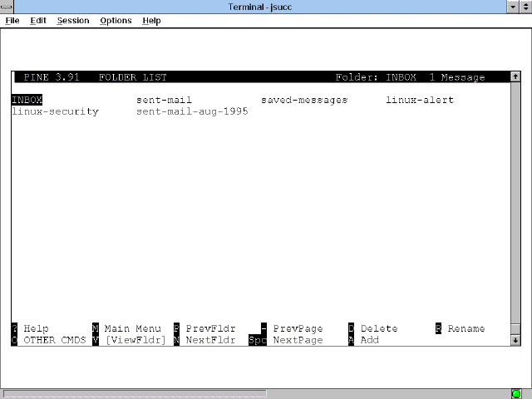Screen dimensions: 532x399
Task: Click the FOLDER LIST header text
Action: (x=133, y=77)
